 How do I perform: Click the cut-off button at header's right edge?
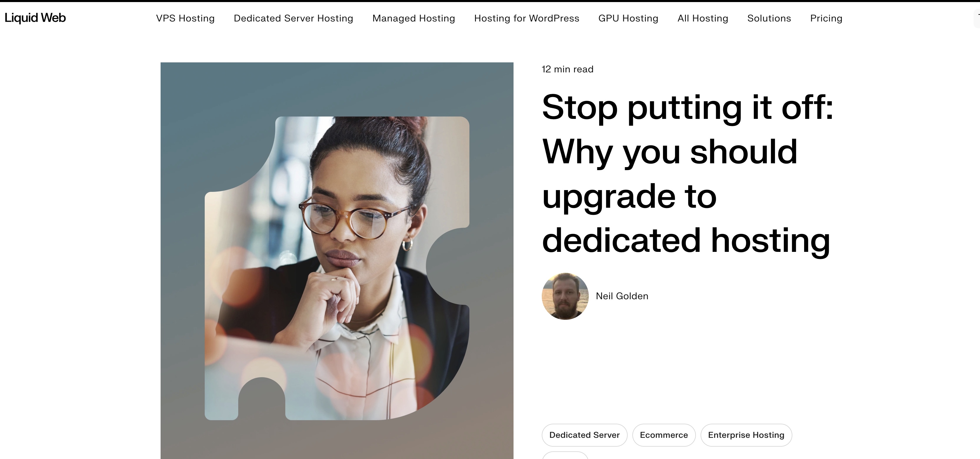point(976,18)
